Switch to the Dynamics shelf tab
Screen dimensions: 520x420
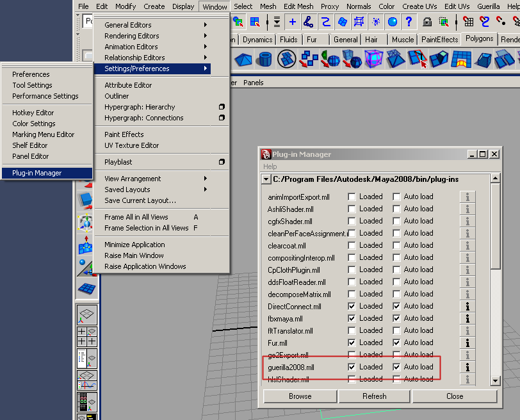coord(257,40)
